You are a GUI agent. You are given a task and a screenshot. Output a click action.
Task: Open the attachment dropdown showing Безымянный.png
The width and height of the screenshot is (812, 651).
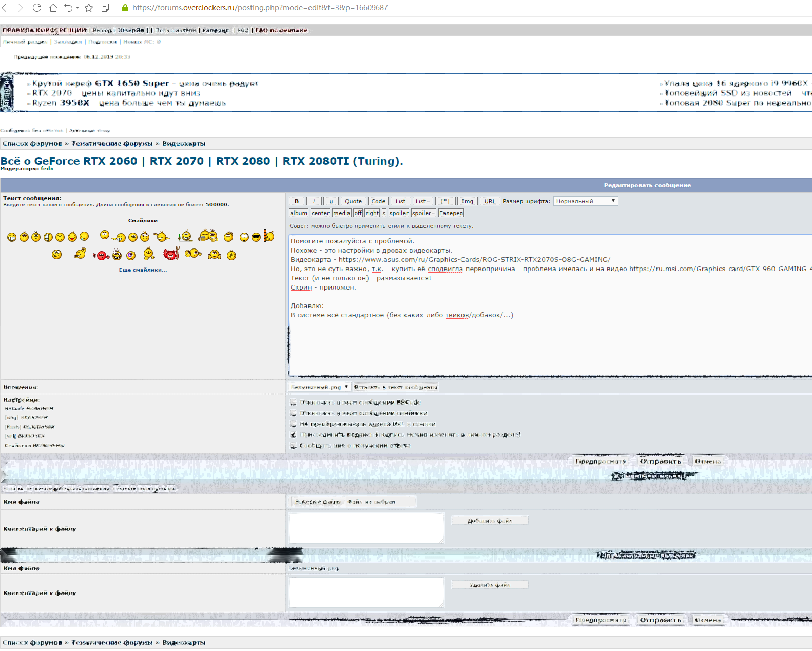click(x=319, y=387)
